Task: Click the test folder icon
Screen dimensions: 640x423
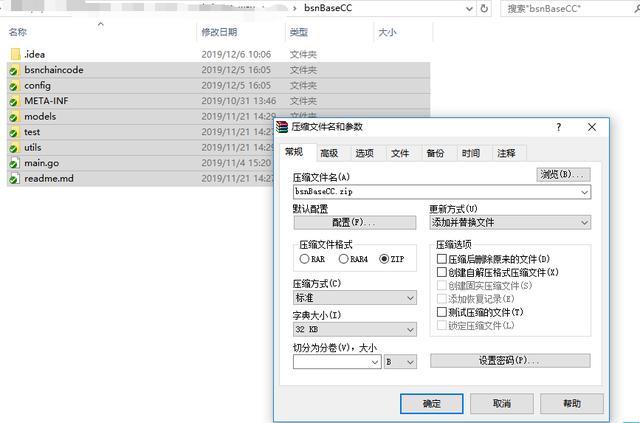Action: pos(14,132)
